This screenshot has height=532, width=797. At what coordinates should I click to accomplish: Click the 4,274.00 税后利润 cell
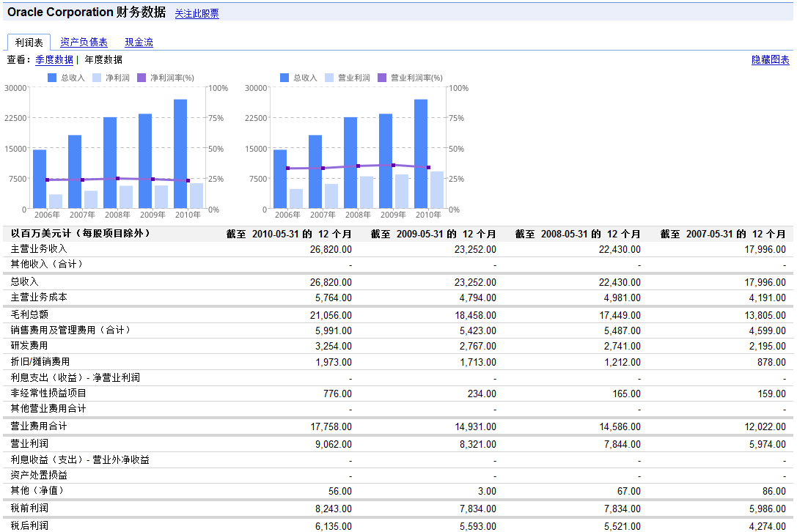[768, 526]
